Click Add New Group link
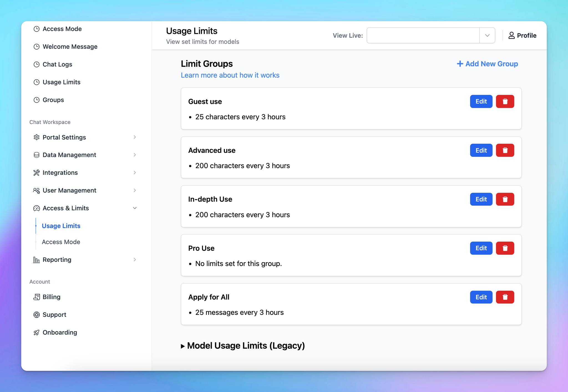Screen dimensions: 568x392 [487, 64]
